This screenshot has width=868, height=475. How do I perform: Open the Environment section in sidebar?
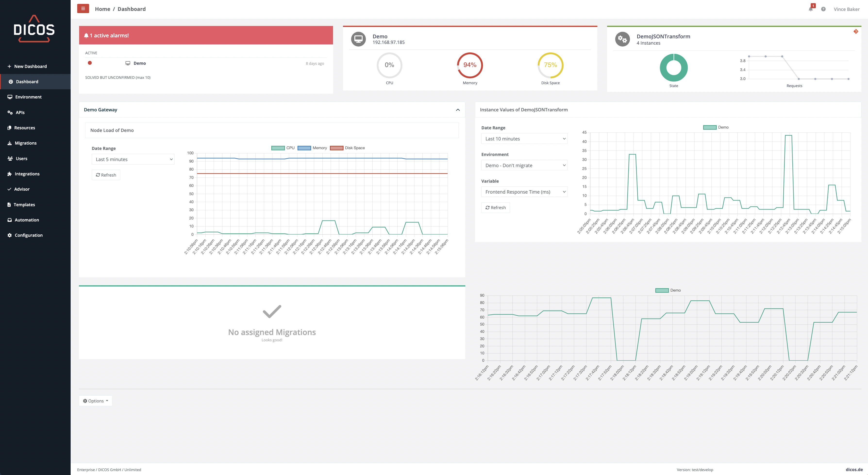[x=28, y=97]
